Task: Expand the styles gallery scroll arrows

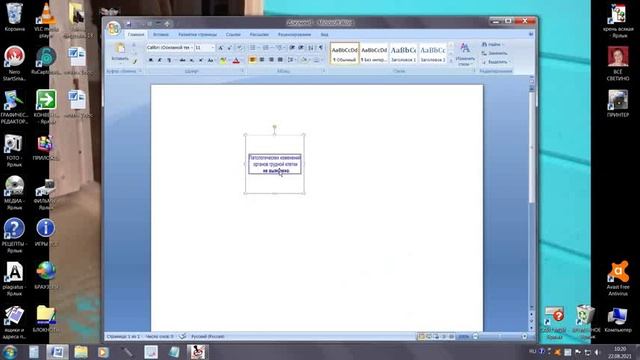Action: tap(451, 61)
